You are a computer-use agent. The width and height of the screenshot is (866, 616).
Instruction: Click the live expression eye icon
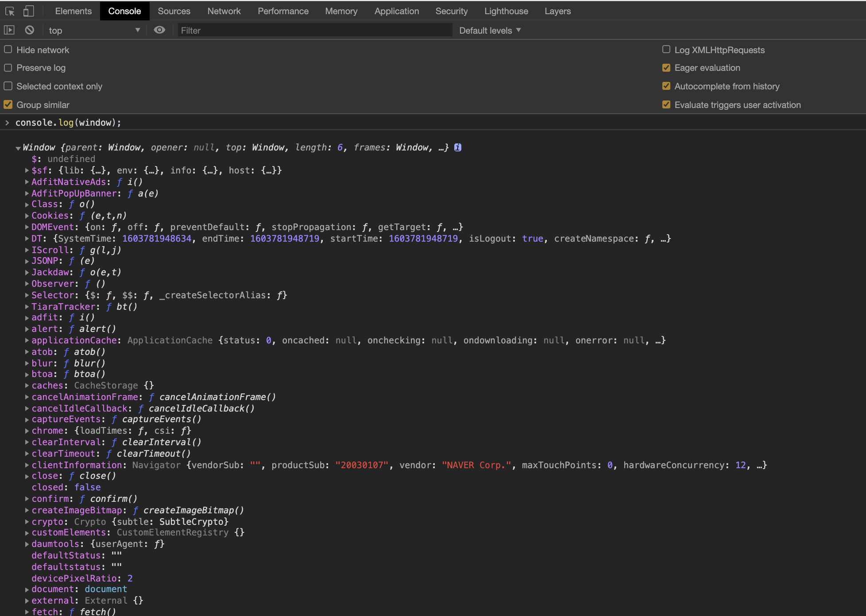coord(159,30)
